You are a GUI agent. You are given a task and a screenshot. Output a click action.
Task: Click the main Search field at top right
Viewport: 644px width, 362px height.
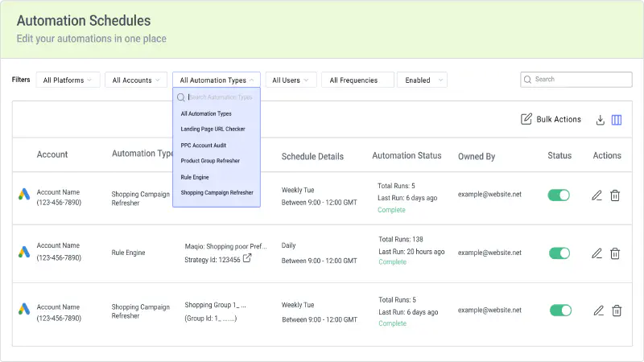click(576, 80)
